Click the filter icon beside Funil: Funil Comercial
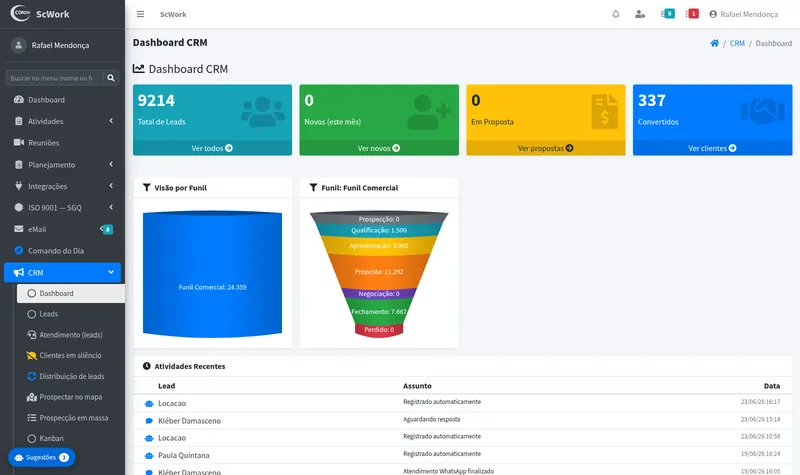800x475 pixels. coord(313,188)
